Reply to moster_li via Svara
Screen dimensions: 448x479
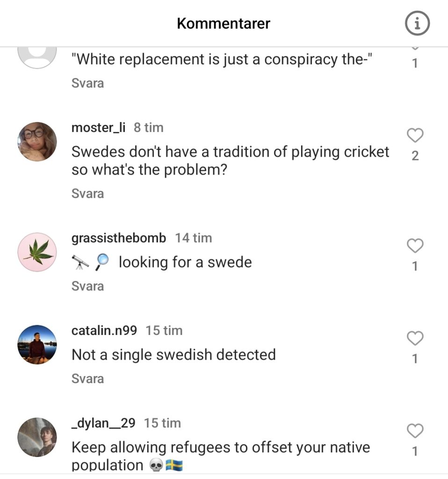coord(87,194)
